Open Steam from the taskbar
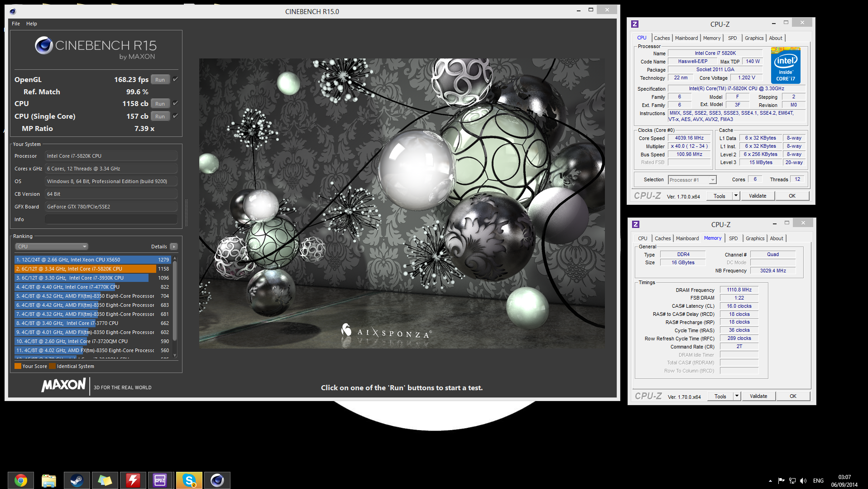Screen dimensions: 868x489 77,480
